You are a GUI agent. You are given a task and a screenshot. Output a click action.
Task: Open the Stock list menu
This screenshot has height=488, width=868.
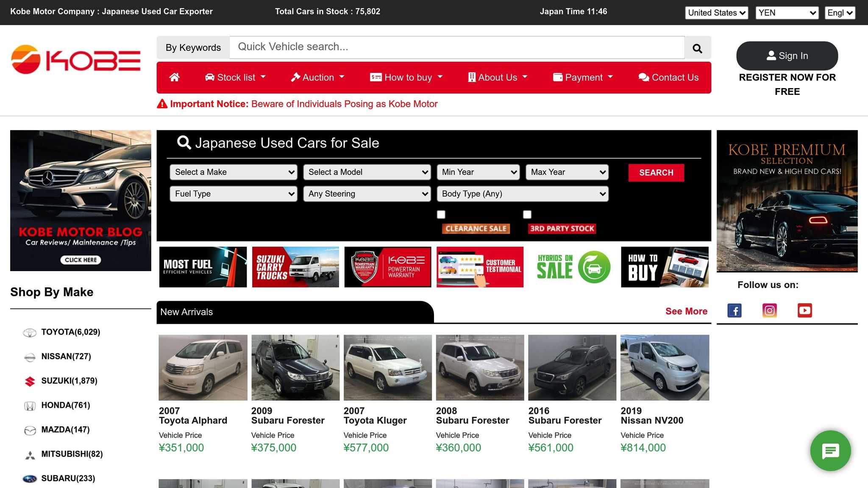(x=235, y=78)
